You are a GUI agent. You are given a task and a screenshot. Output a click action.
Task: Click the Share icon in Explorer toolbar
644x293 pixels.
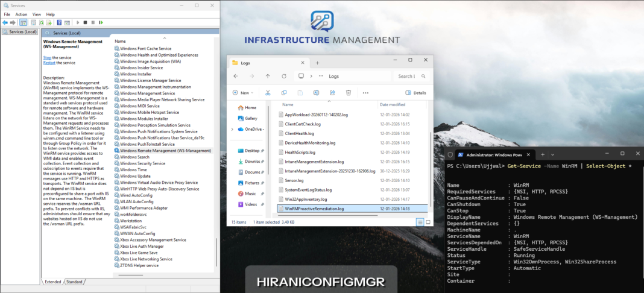[332, 93]
